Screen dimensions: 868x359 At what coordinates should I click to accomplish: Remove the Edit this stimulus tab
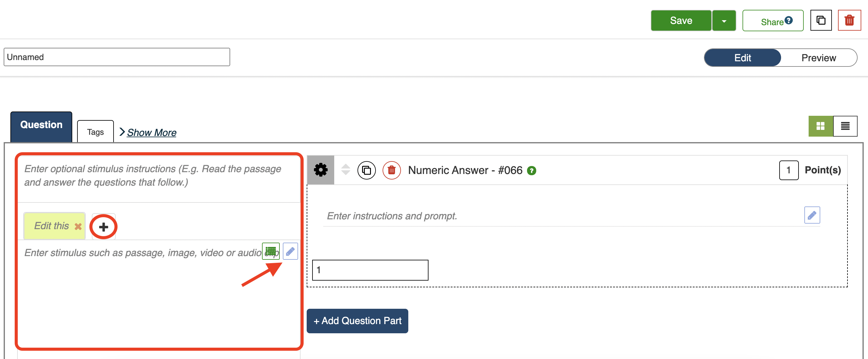[x=78, y=227]
